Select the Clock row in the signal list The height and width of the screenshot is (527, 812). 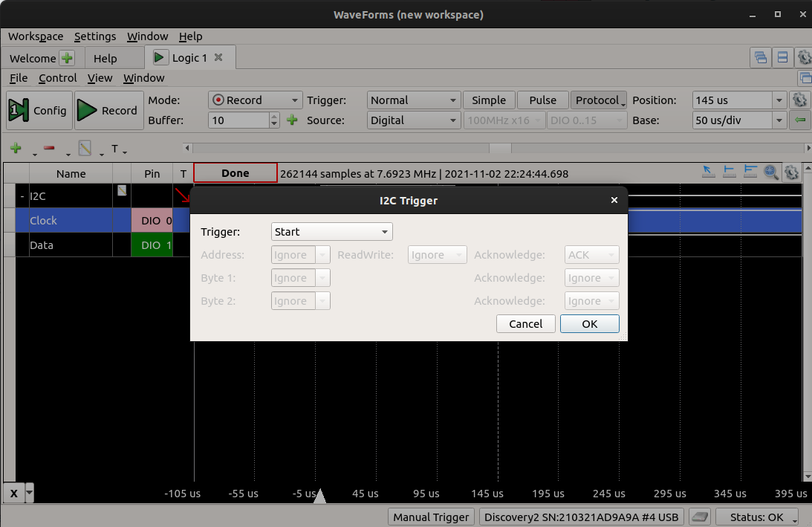(72, 220)
